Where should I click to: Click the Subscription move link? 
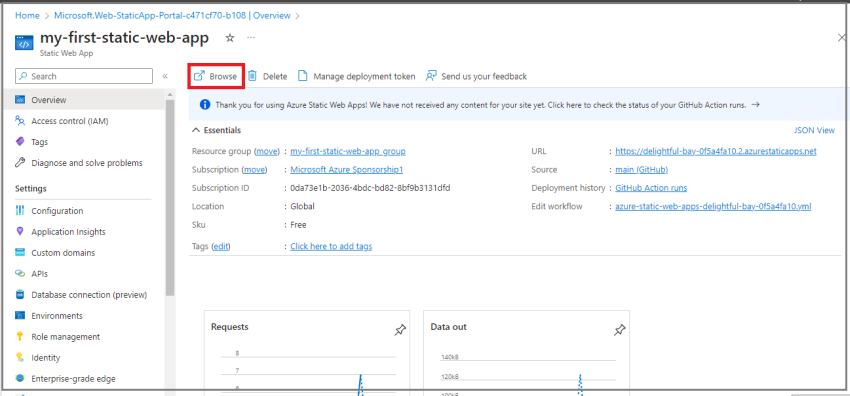255,170
